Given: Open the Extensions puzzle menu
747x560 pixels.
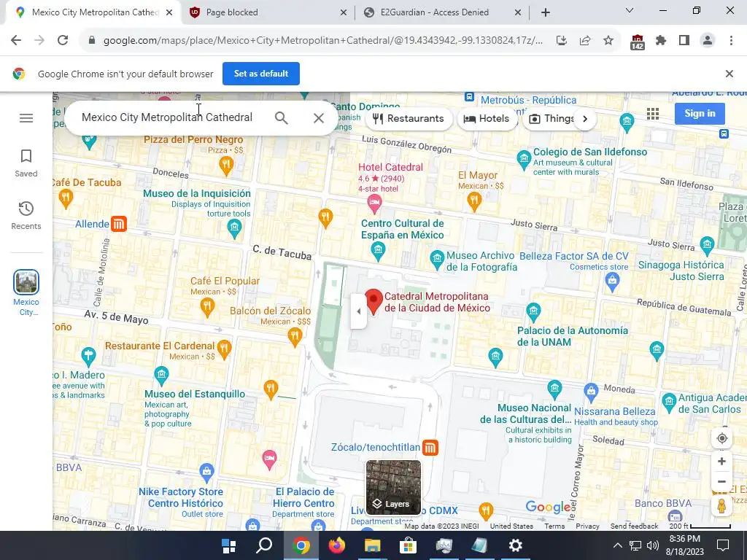Looking at the screenshot, I should (x=661, y=41).
